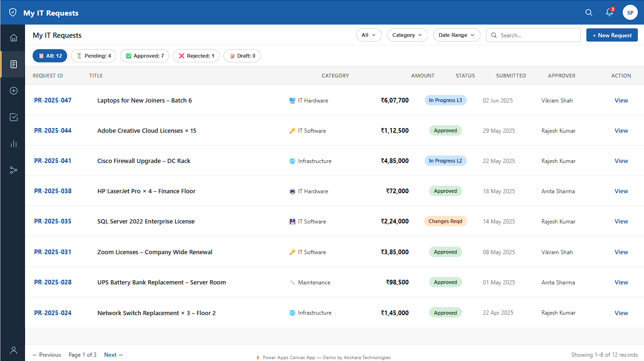Click globe icon in Cisco Firewall row
Viewport: 644px width, 361px height.
[292, 161]
